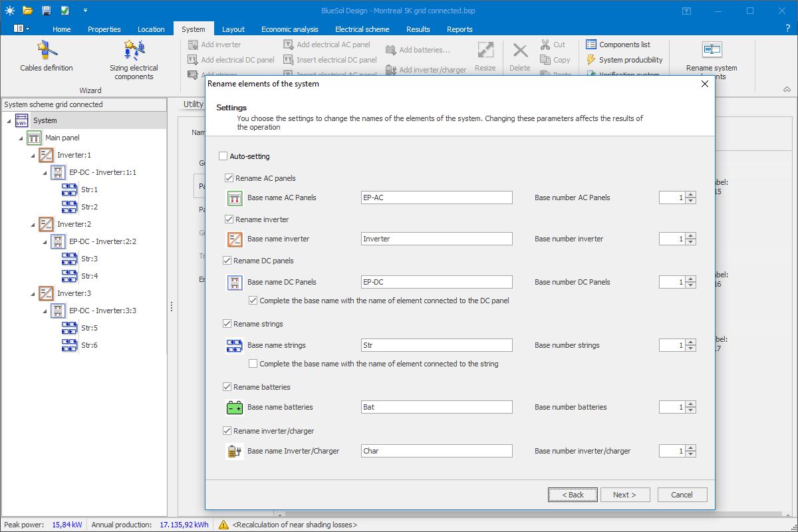Screen dimensions: 798x532
Task: Select Inverter:1 in the tree
Action: 74,155
